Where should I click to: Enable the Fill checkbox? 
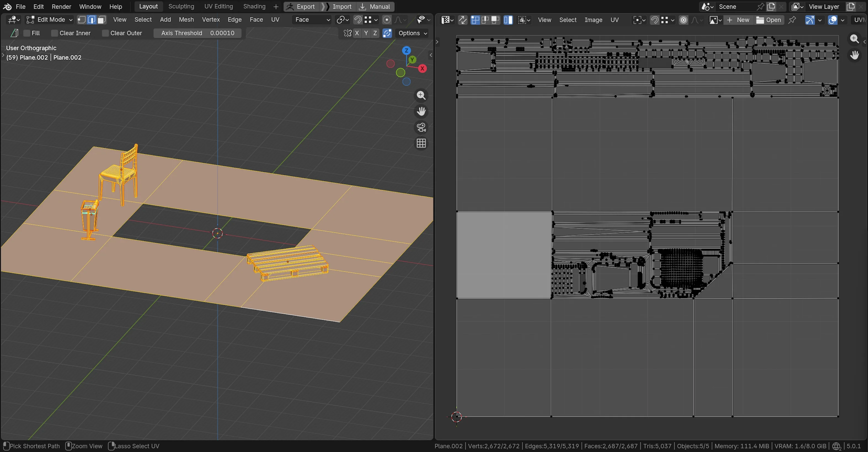pos(27,33)
